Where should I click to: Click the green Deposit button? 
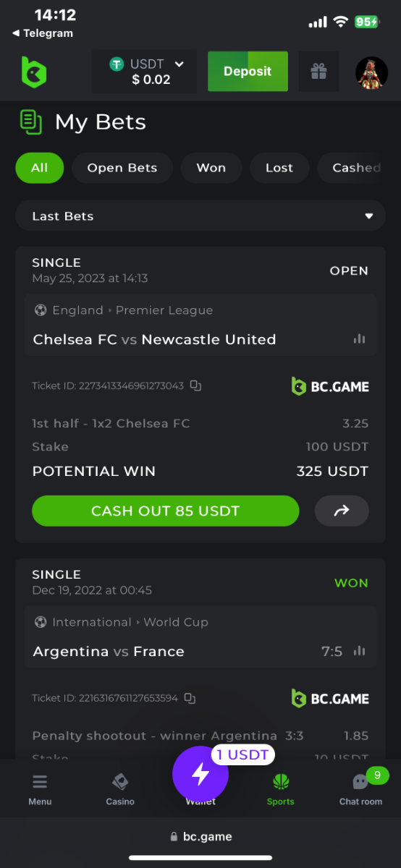[x=248, y=72]
